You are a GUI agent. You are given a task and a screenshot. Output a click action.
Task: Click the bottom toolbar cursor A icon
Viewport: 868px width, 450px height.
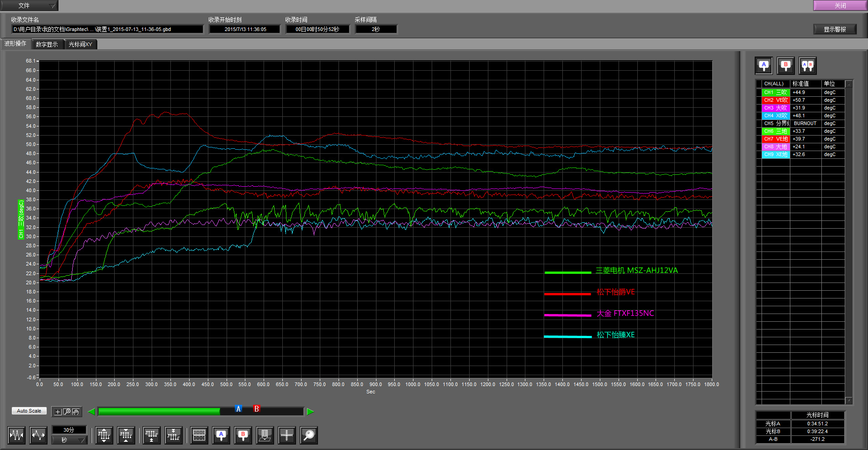tap(221, 435)
